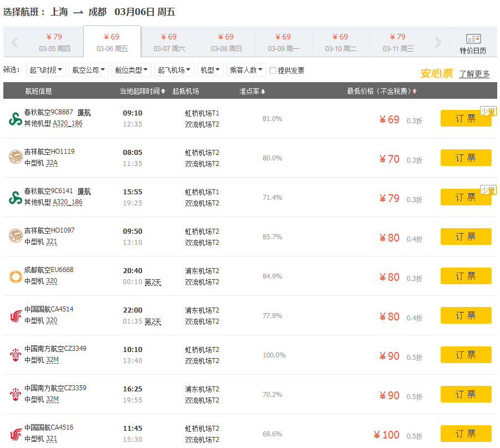Click Spring Airlines logo for flight 9C6141

point(16,198)
